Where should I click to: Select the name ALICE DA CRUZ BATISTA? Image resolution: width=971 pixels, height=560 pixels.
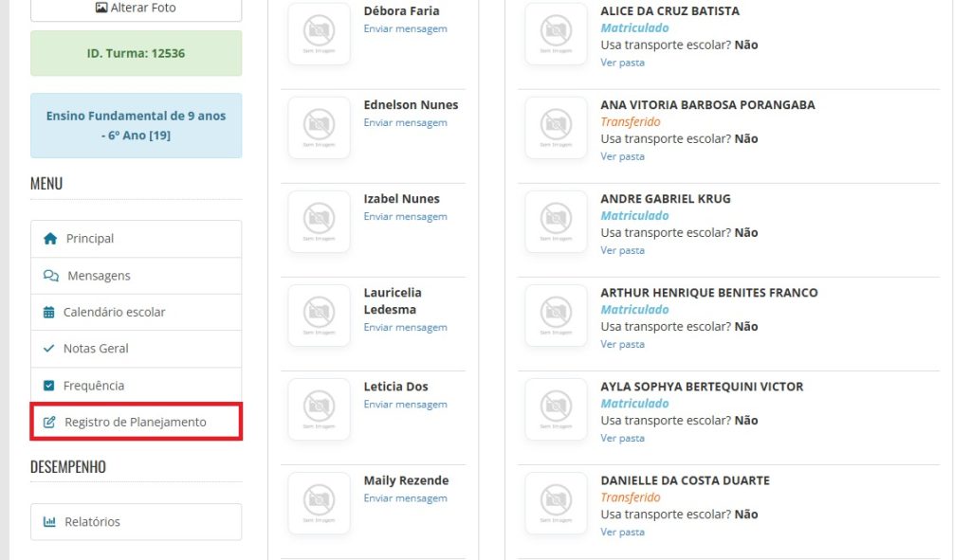pyautogui.click(x=670, y=11)
